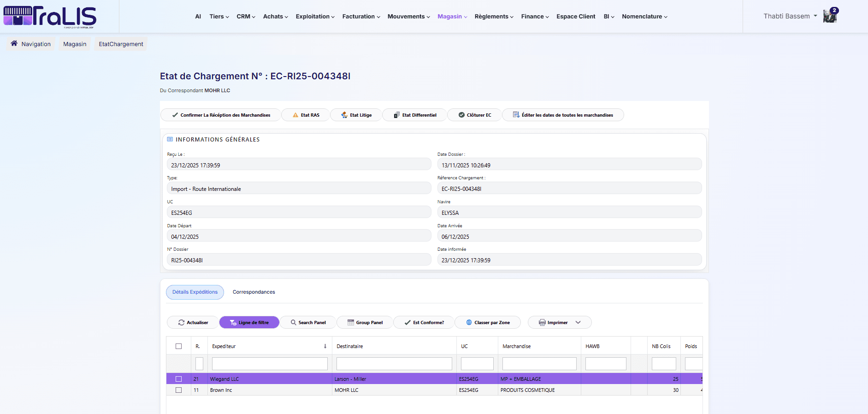Switch to the Correspondances tab
The width and height of the screenshot is (868, 414).
[x=254, y=292]
